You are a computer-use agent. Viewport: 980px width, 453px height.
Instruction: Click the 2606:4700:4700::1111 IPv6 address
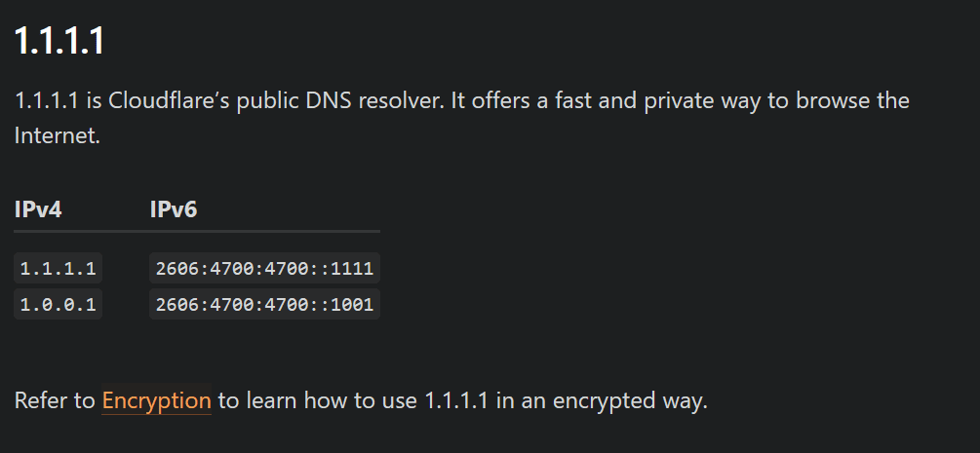tap(264, 268)
